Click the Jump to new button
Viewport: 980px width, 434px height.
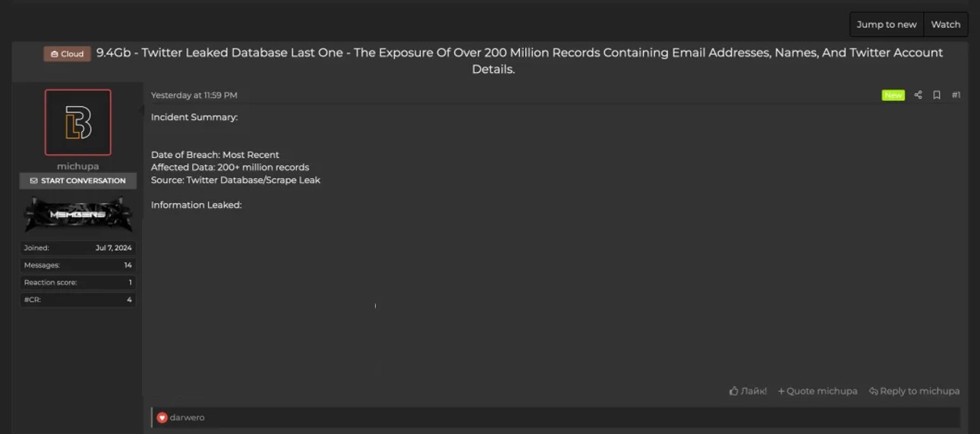pos(887,24)
